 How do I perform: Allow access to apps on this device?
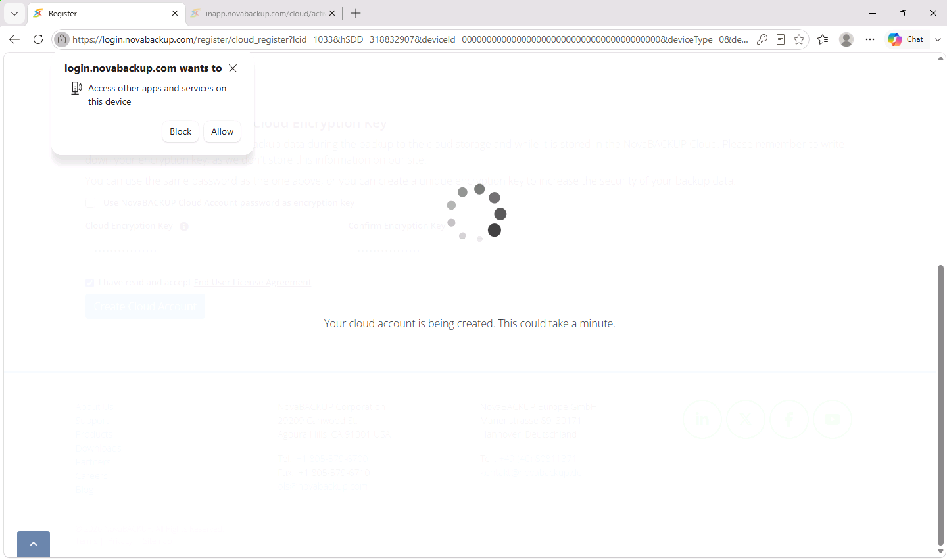[222, 131]
